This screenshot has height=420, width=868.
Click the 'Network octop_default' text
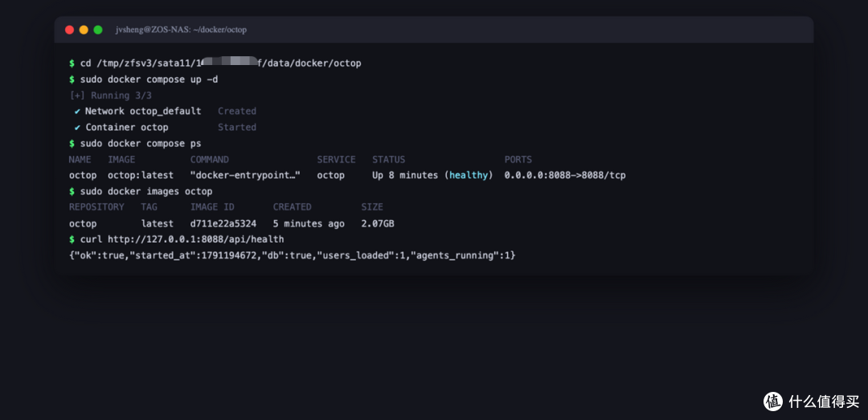pyautogui.click(x=143, y=112)
